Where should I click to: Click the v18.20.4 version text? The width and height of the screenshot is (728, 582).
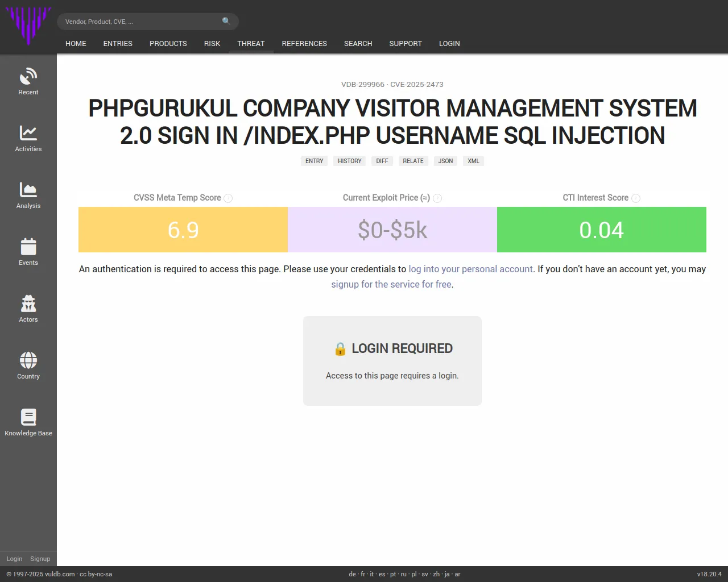click(709, 574)
